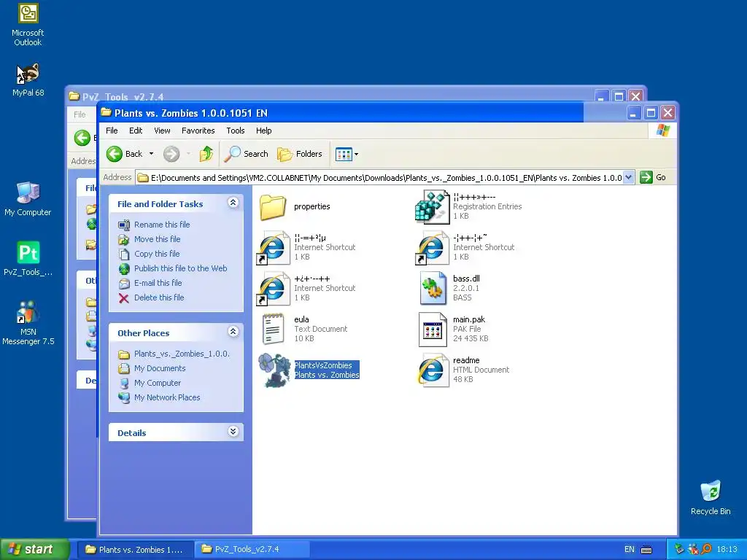Image resolution: width=747 pixels, height=560 pixels.
Task: Select the eula text document icon
Action: pos(273,329)
